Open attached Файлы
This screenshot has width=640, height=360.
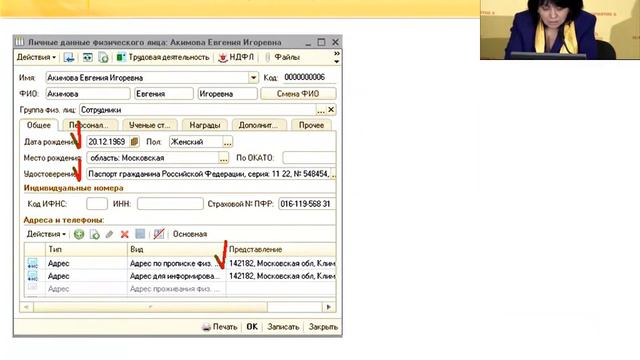pyautogui.click(x=282, y=58)
